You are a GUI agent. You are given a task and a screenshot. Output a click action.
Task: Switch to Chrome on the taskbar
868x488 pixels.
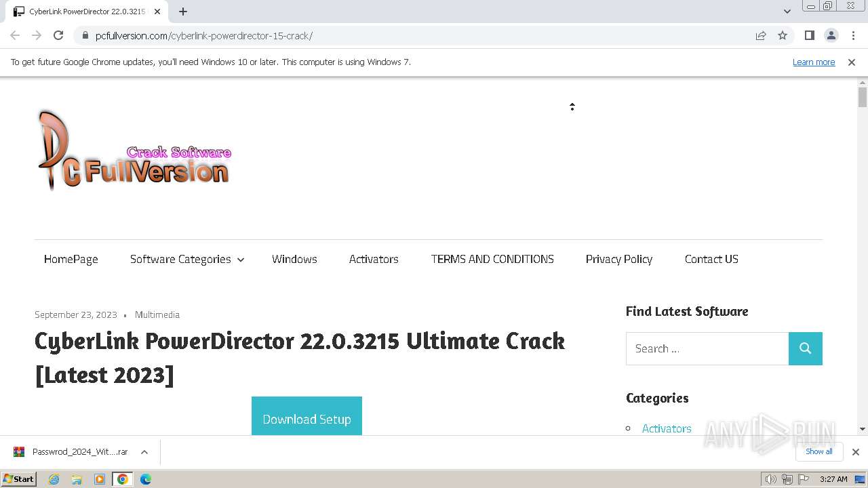(123, 479)
